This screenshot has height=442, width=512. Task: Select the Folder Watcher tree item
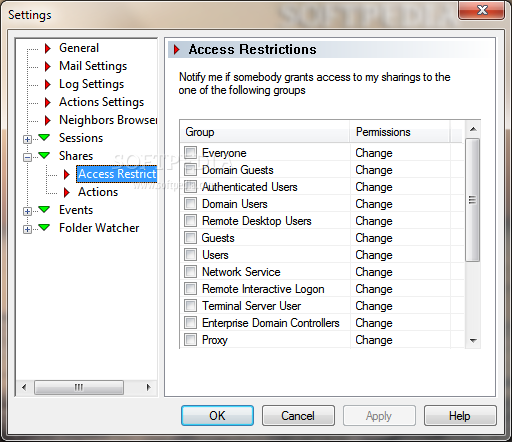99,228
